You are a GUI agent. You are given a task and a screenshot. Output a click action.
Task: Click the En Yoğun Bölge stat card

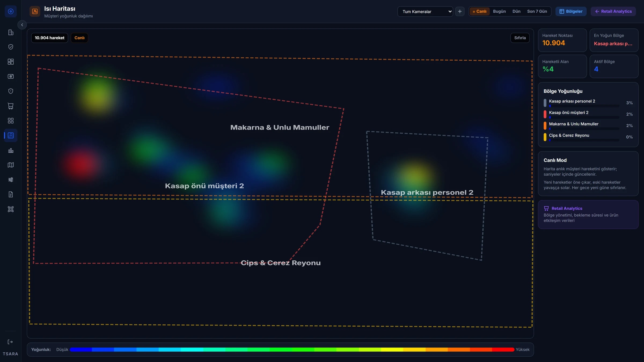tap(614, 40)
